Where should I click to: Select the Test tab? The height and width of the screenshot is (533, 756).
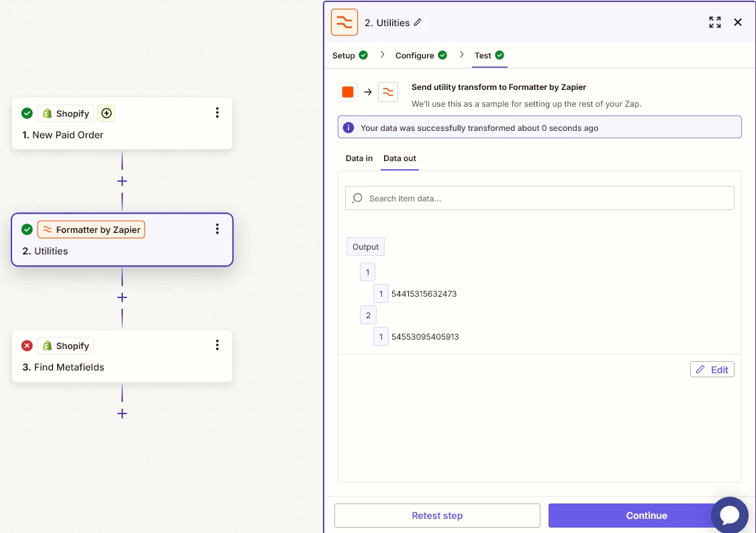click(489, 56)
